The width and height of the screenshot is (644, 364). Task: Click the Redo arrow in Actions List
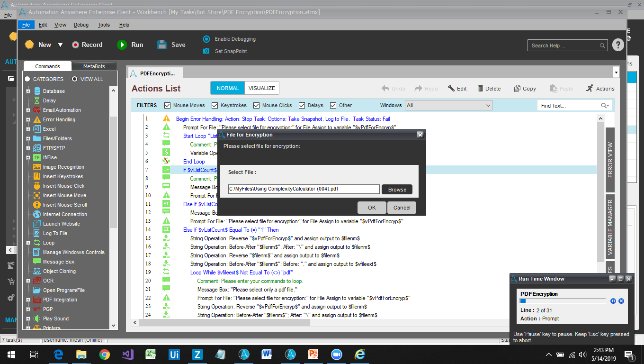[x=419, y=88]
